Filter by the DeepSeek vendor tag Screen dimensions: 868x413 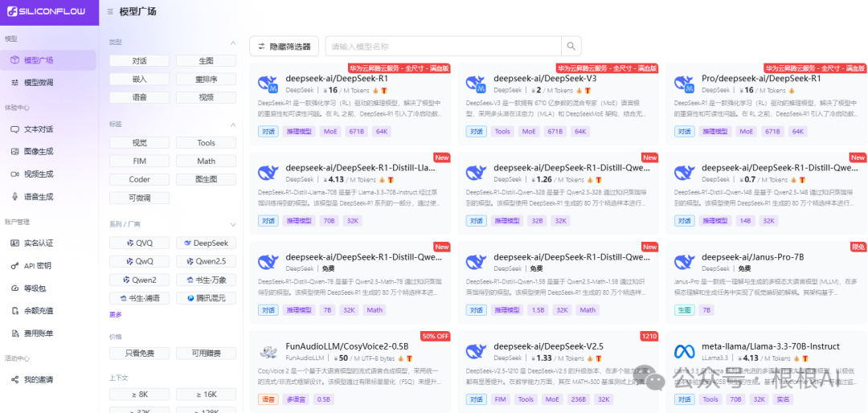coord(206,243)
